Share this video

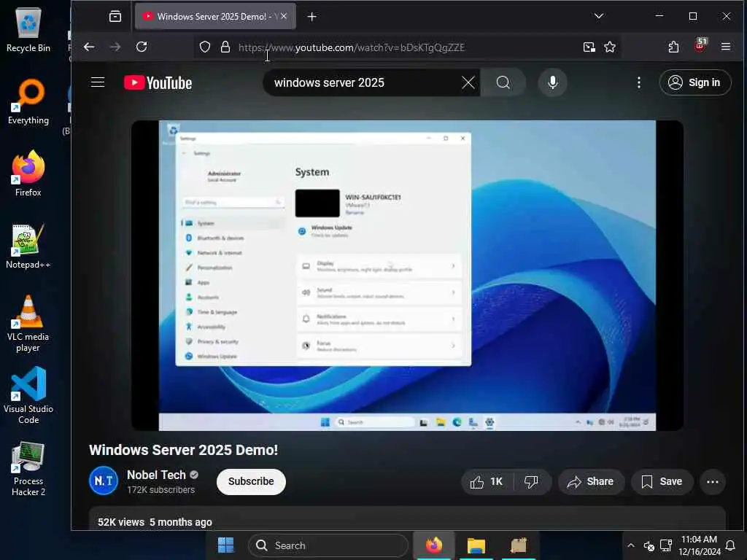(x=591, y=482)
